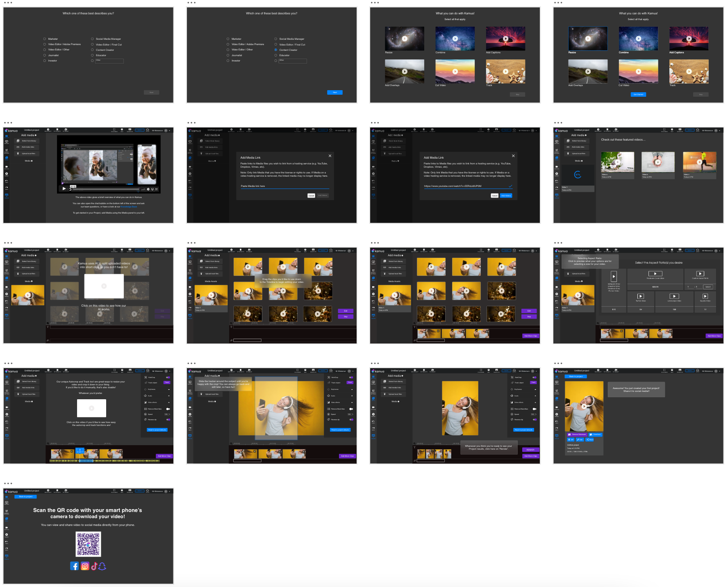Click Add Videos button beside the YouTube URL
The image size is (728, 587).
coord(506,196)
